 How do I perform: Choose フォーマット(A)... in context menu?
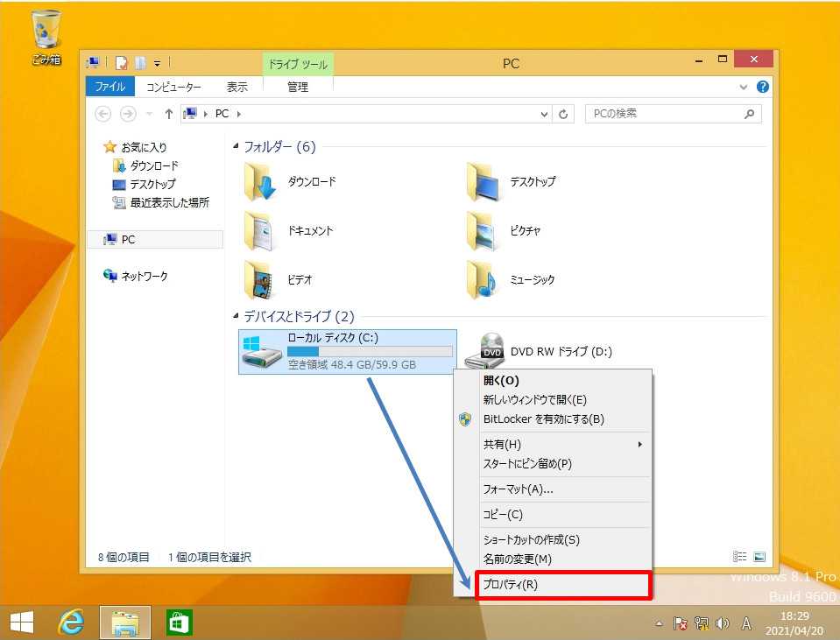coord(553,489)
